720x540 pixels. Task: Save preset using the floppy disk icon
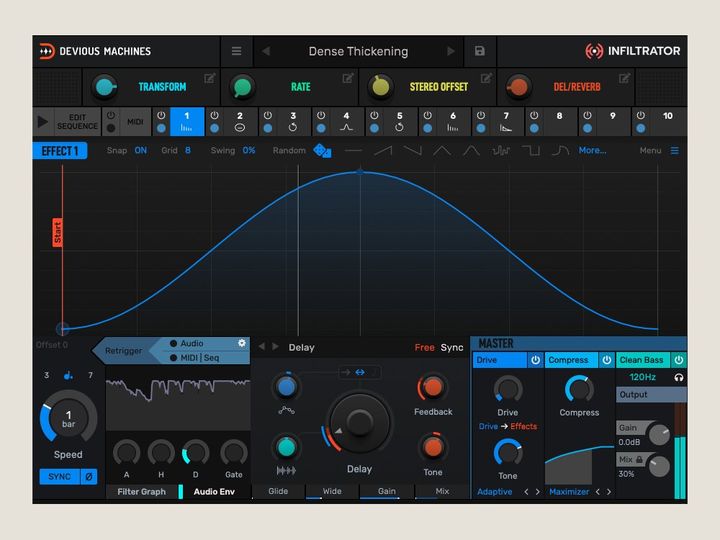click(480, 51)
